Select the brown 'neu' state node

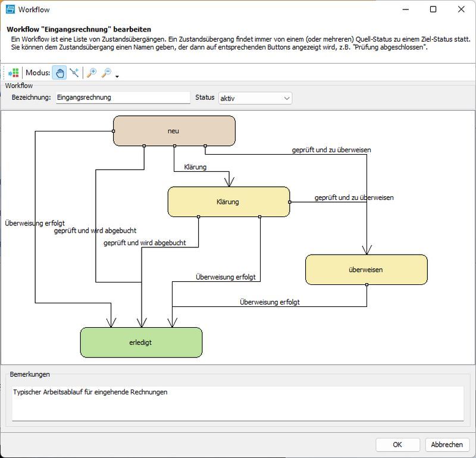[x=174, y=130]
